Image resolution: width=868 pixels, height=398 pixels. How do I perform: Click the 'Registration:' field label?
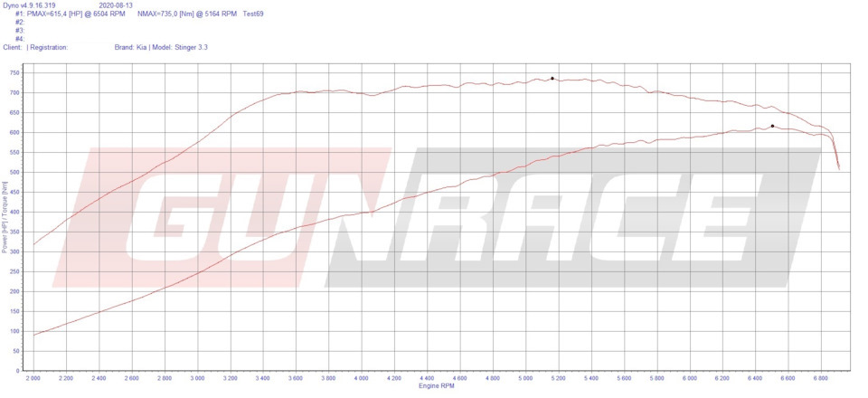49,48
